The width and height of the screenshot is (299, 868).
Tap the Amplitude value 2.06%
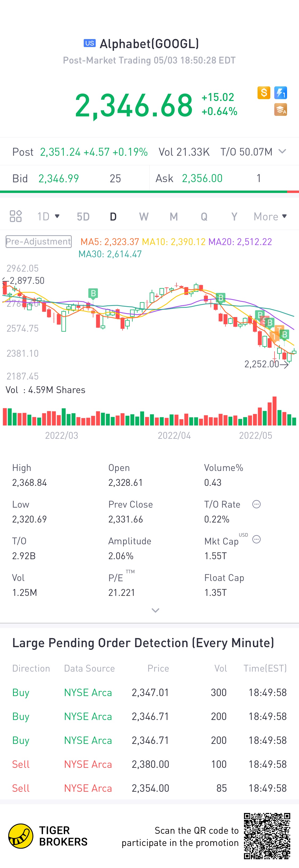pyautogui.click(x=121, y=556)
